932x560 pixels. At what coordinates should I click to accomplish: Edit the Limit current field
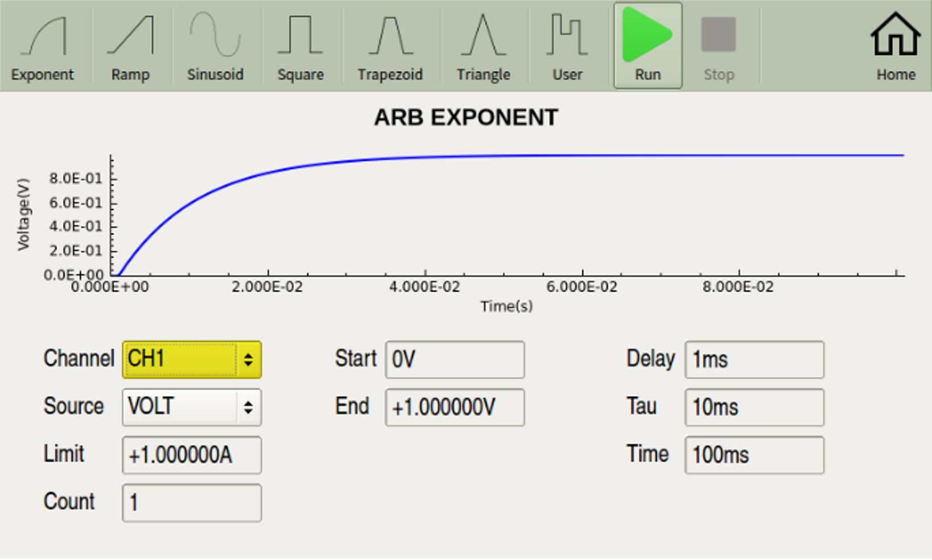click(192, 455)
